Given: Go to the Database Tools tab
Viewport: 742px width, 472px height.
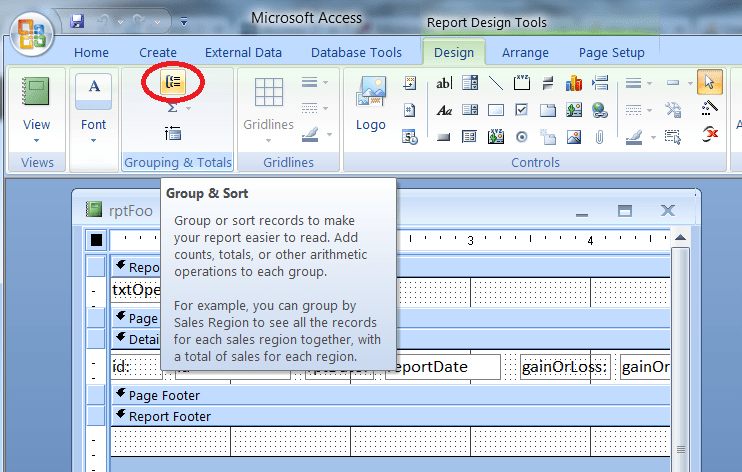Looking at the screenshot, I should (356, 53).
